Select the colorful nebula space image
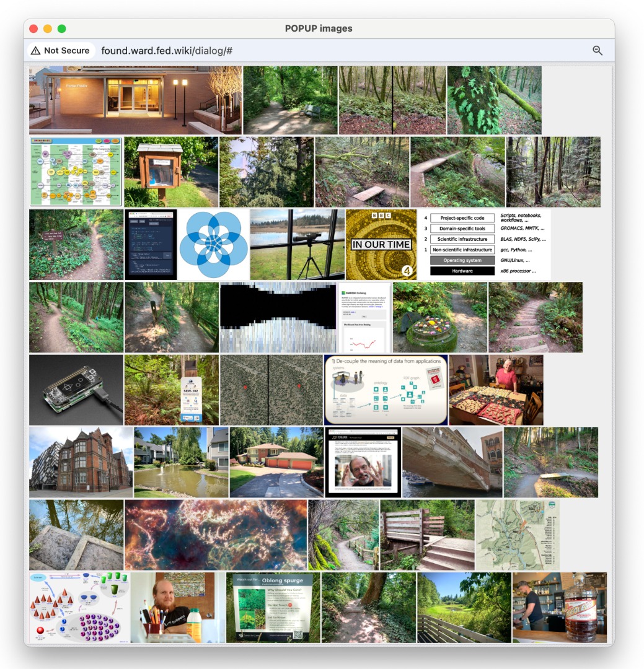This screenshot has width=644, height=669. 216,535
